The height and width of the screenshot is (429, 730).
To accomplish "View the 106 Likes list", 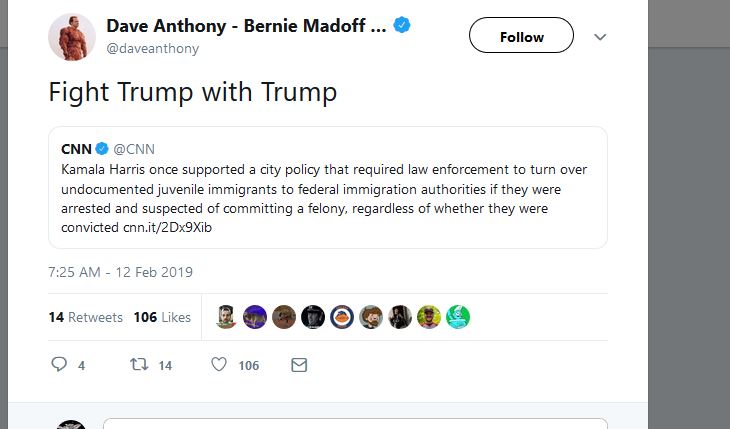I will (x=162, y=317).
